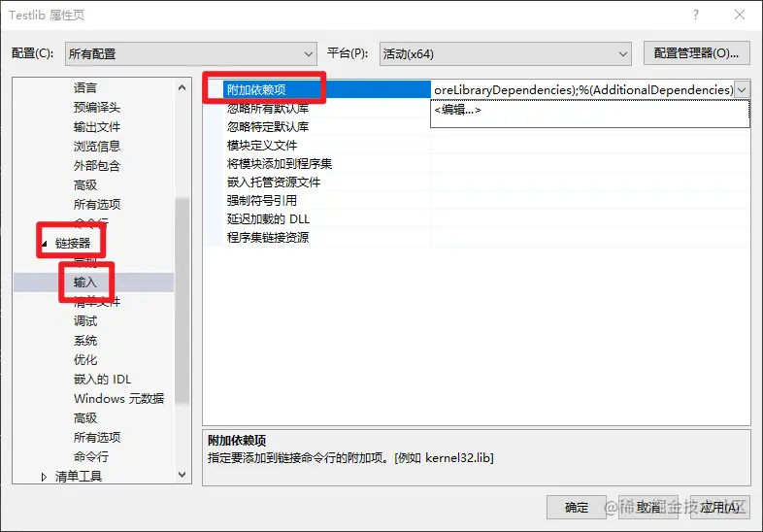Click the tree scroll up arrow
763x532 pixels.
pos(182,88)
